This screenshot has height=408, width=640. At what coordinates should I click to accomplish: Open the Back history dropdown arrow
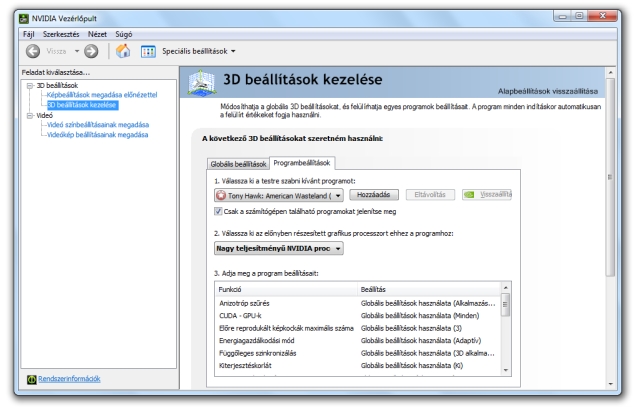click(77, 51)
